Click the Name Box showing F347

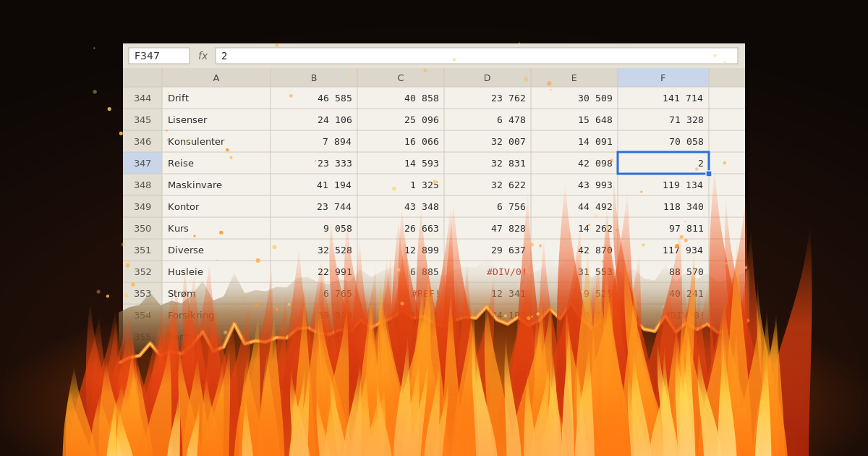point(159,56)
